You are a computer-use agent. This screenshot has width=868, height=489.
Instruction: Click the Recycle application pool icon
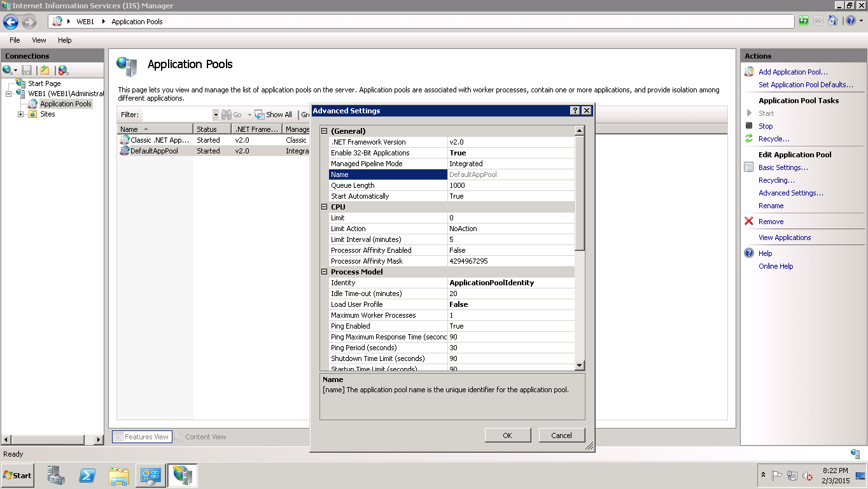749,139
